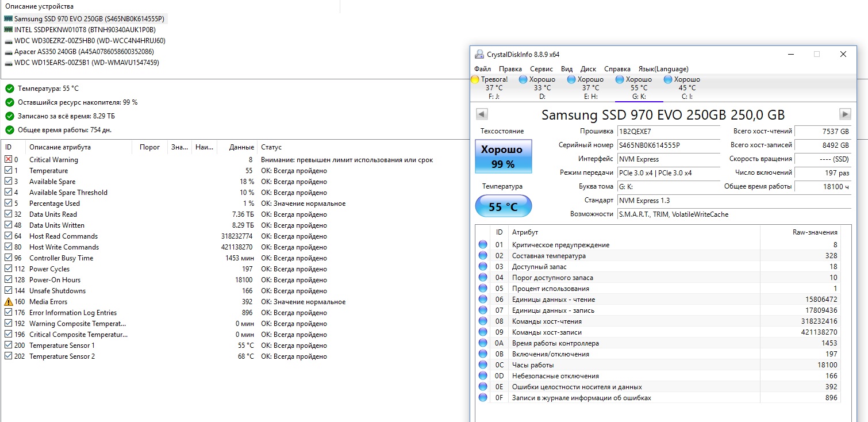Click the 55 °C temperature button
Screen dimensions: 868x422
pos(504,206)
